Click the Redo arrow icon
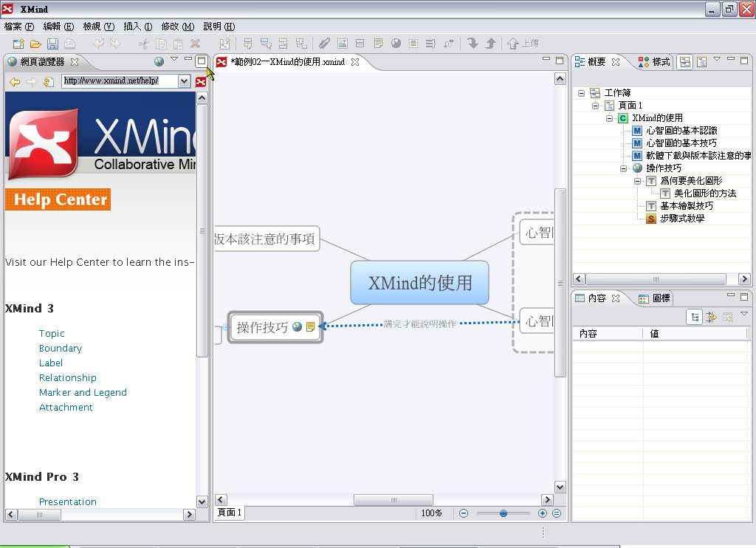Image resolution: width=756 pixels, height=548 pixels. (x=115, y=44)
